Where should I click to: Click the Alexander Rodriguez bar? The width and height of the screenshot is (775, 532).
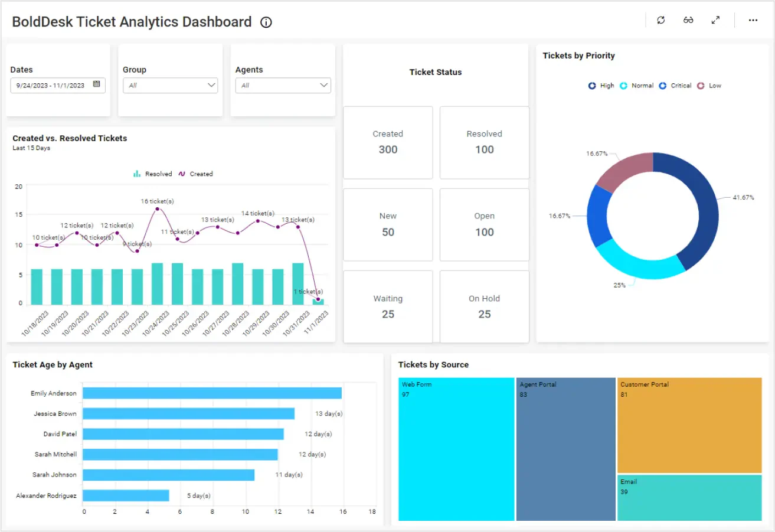pos(126,495)
